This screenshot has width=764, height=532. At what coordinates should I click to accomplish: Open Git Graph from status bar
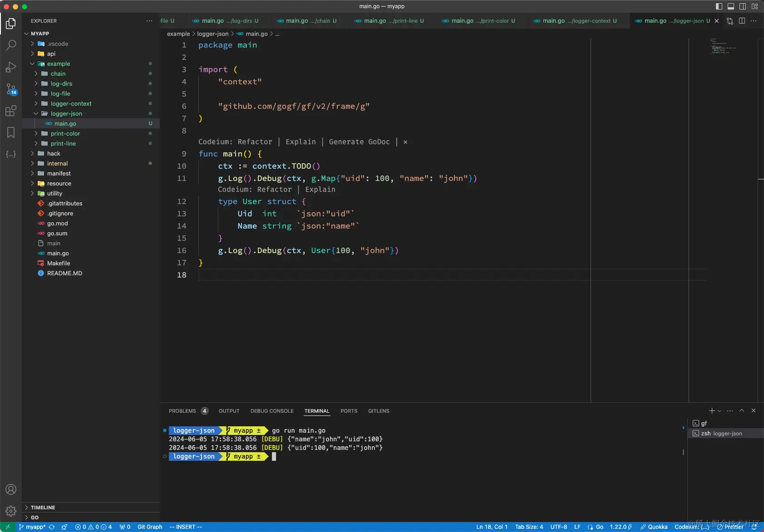coord(150,527)
